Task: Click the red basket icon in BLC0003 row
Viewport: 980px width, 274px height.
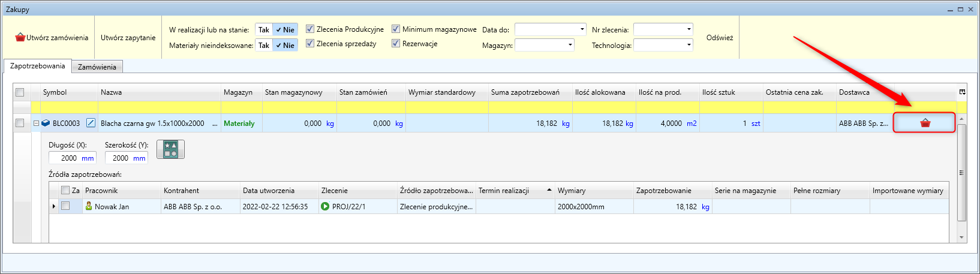Action: pyautogui.click(x=925, y=123)
